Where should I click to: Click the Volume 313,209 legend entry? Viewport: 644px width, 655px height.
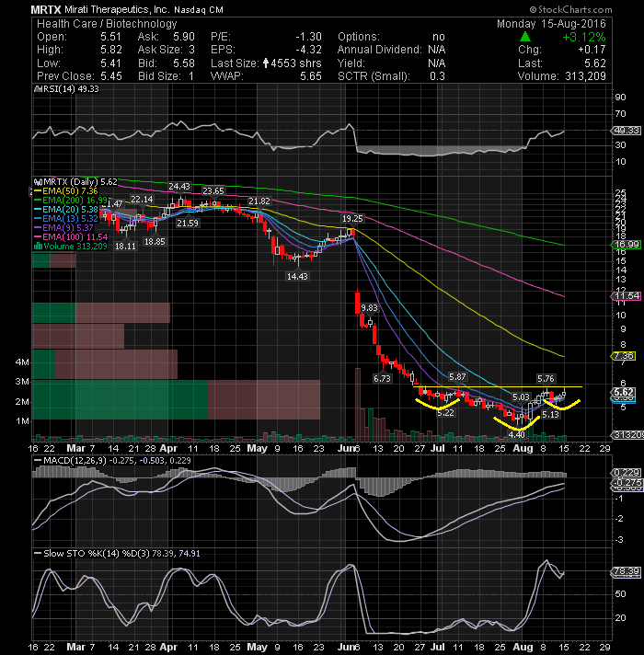[x=71, y=247]
